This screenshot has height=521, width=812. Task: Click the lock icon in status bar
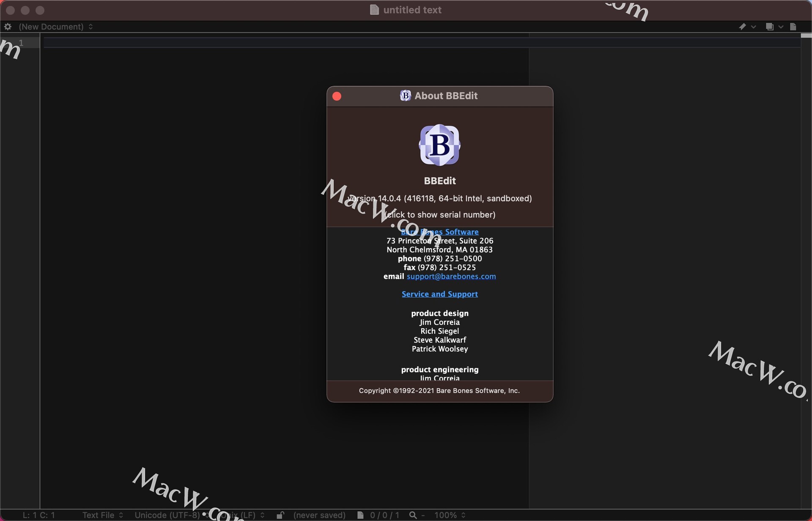point(283,514)
